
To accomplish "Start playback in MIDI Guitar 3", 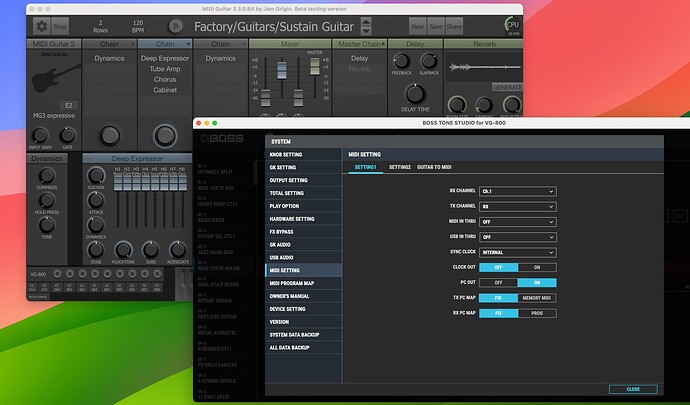I will 176,26.
